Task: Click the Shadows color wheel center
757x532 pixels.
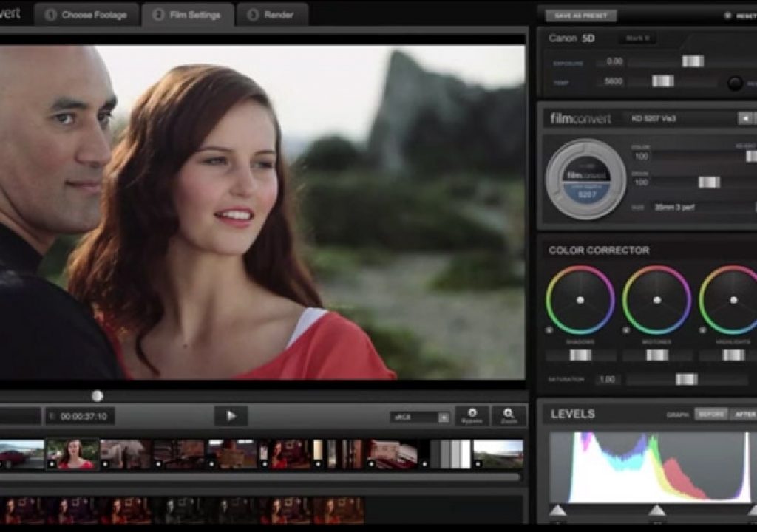Action: (580, 300)
